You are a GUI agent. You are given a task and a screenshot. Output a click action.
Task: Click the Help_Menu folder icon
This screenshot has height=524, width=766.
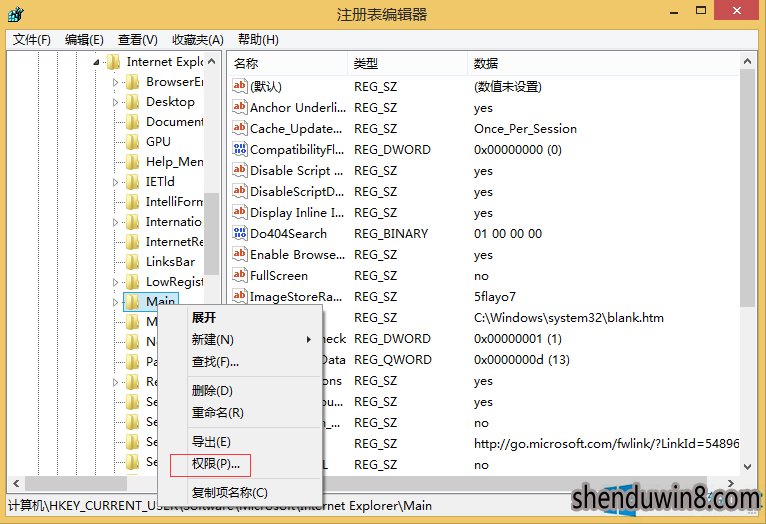click(x=132, y=162)
